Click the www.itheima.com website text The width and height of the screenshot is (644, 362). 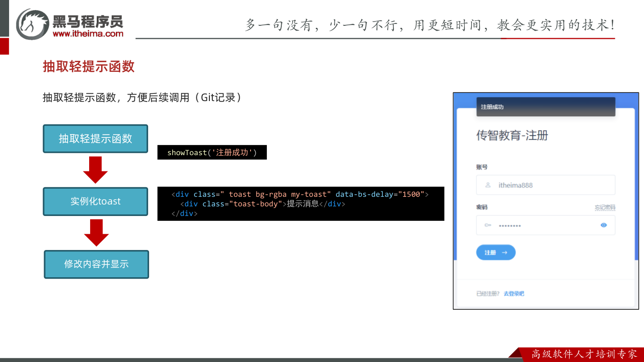click(x=88, y=34)
